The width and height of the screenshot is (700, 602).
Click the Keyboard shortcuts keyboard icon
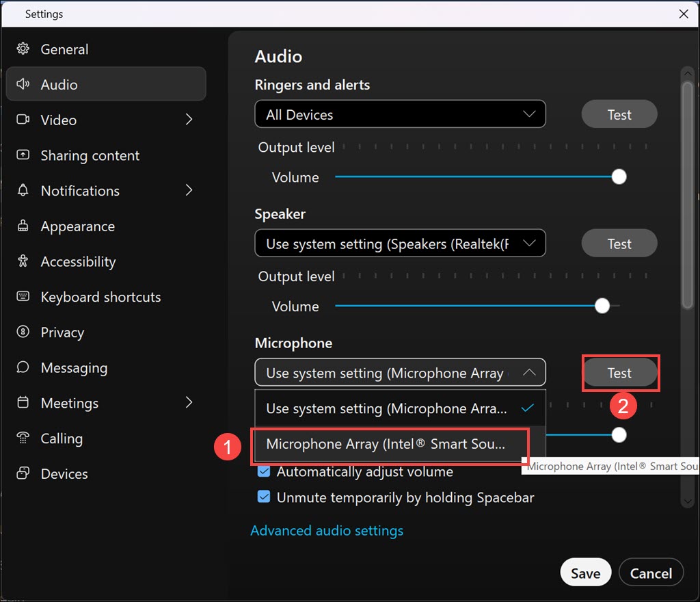(x=23, y=297)
